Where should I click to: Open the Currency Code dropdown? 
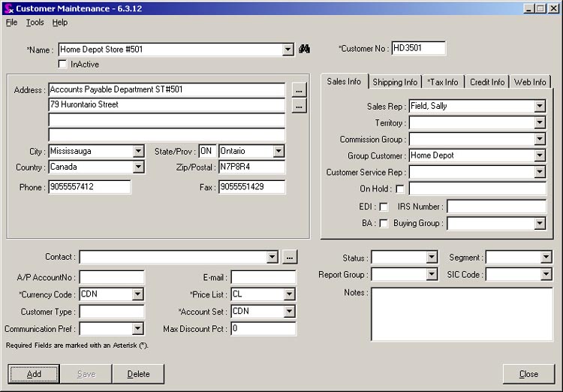tap(137, 294)
